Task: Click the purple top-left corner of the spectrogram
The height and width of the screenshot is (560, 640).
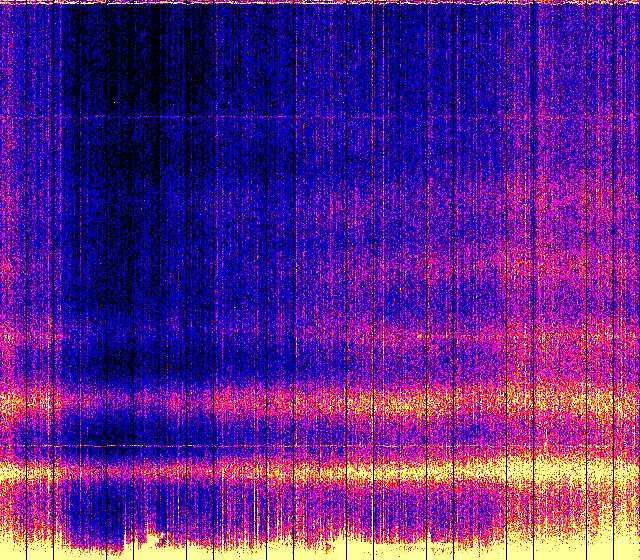Action: click(10, 12)
